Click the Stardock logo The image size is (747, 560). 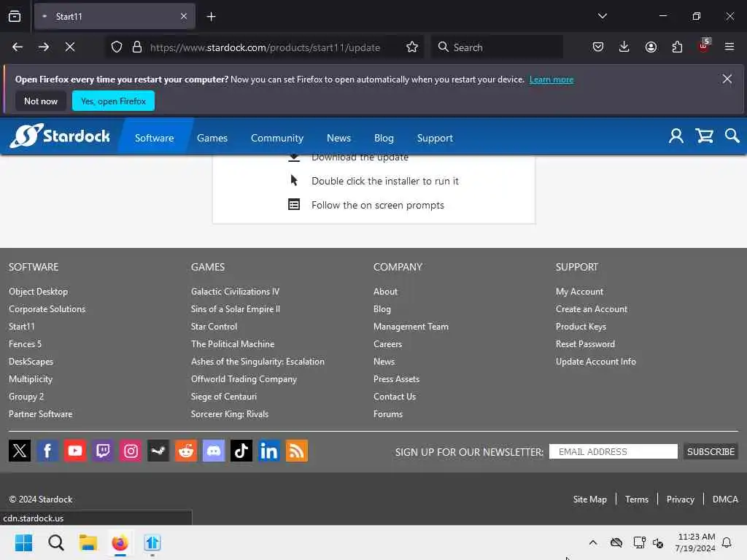(60, 136)
